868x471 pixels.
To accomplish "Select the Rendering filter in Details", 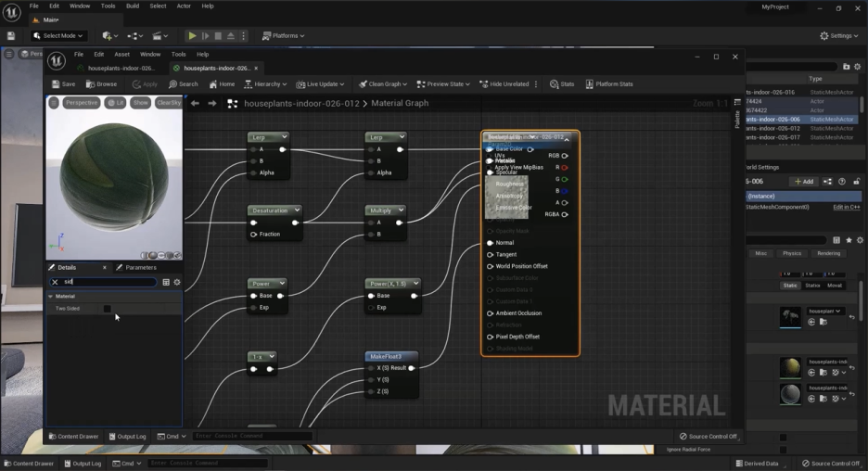I will (x=828, y=253).
